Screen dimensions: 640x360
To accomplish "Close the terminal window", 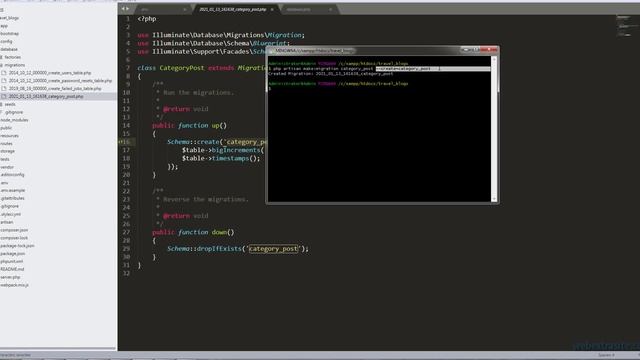I will pos(489,50).
